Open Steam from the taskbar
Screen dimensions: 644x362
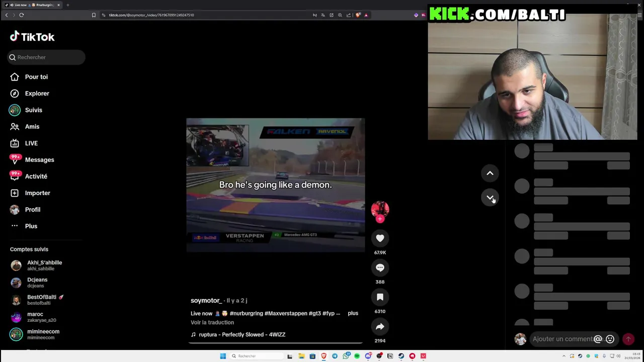tap(401, 356)
